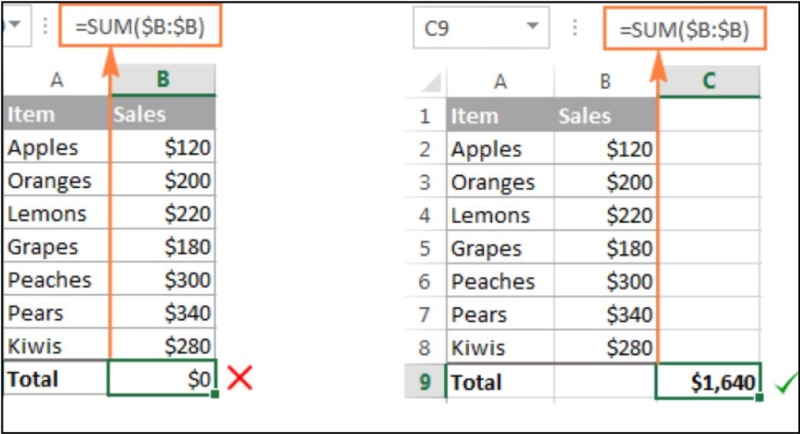This screenshot has height=434, width=800.
Task: Click the right formula bar showing =SUM($B:$B)
Action: pyautogui.click(x=683, y=30)
